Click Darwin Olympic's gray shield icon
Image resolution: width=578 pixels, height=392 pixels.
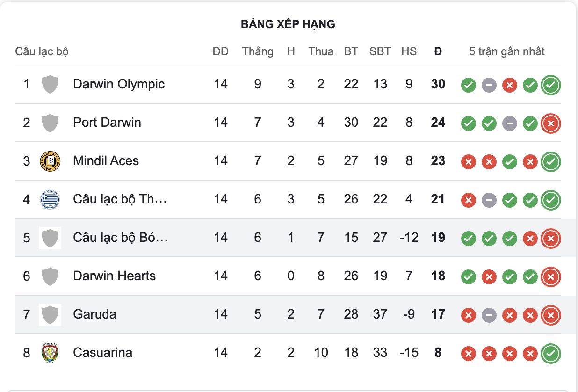pos(50,85)
